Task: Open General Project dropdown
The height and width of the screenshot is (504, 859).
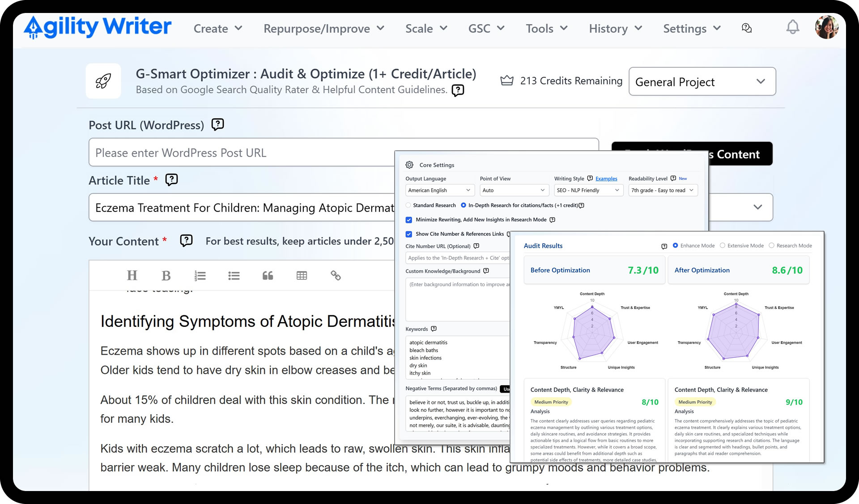Action: (702, 81)
